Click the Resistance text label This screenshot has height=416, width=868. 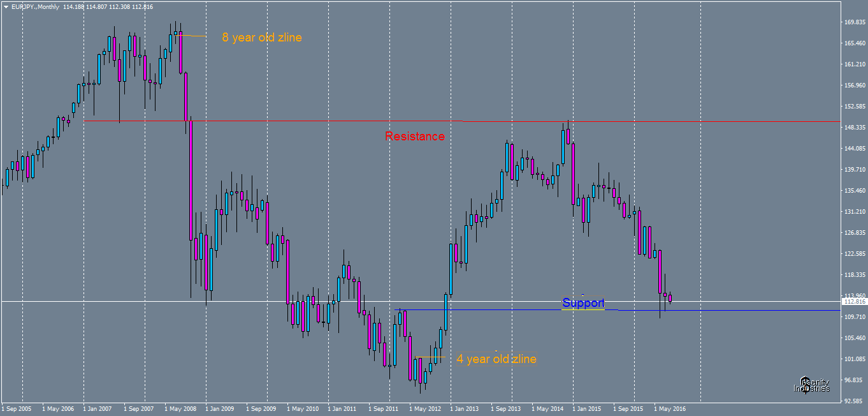click(x=414, y=136)
